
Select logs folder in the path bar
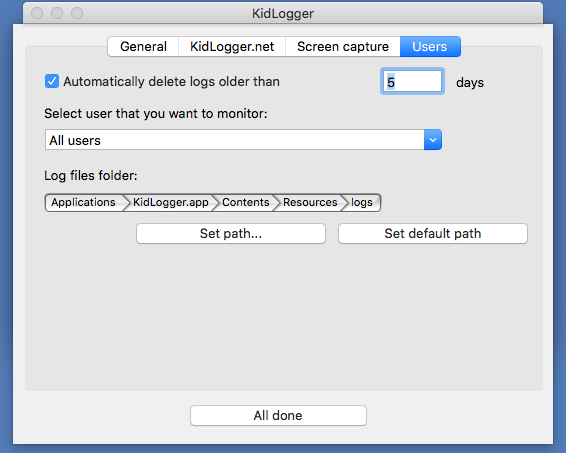(x=362, y=202)
